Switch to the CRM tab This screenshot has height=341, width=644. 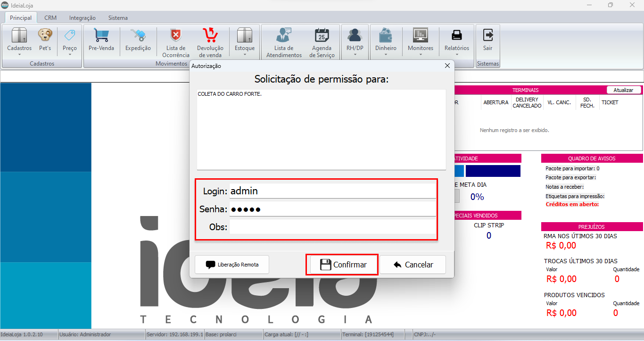(x=50, y=18)
